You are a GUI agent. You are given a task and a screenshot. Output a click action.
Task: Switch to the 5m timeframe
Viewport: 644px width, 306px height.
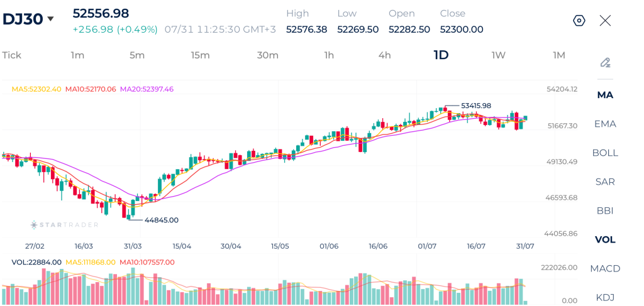pos(136,55)
